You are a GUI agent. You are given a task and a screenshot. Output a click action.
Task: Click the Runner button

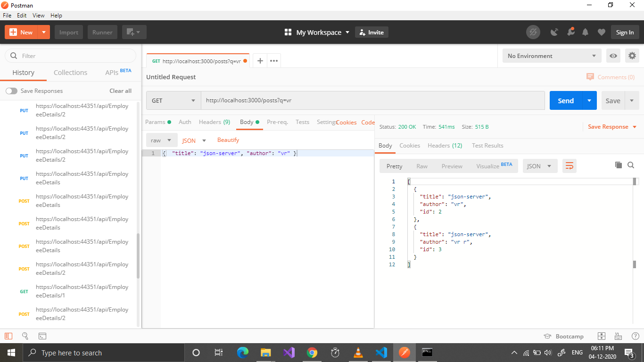[x=102, y=32]
